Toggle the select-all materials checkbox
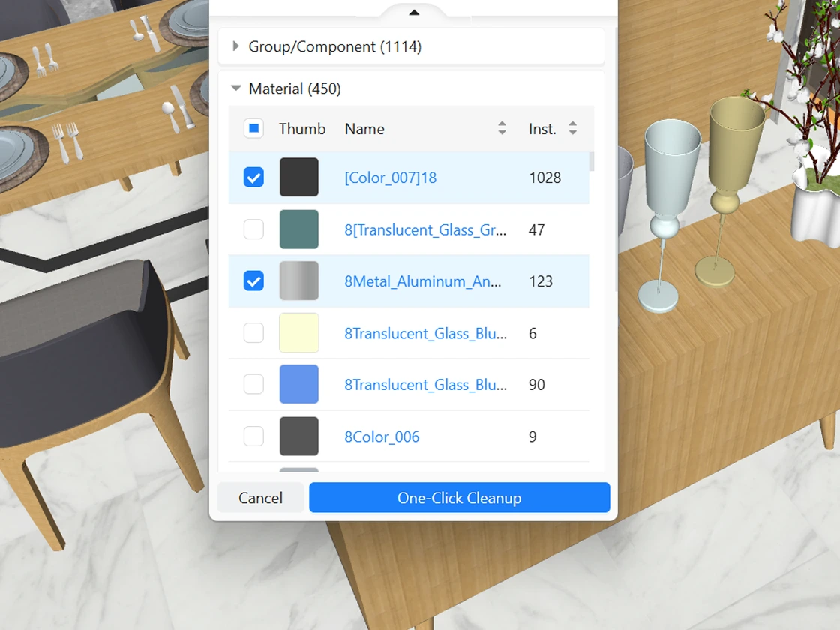 [253, 129]
